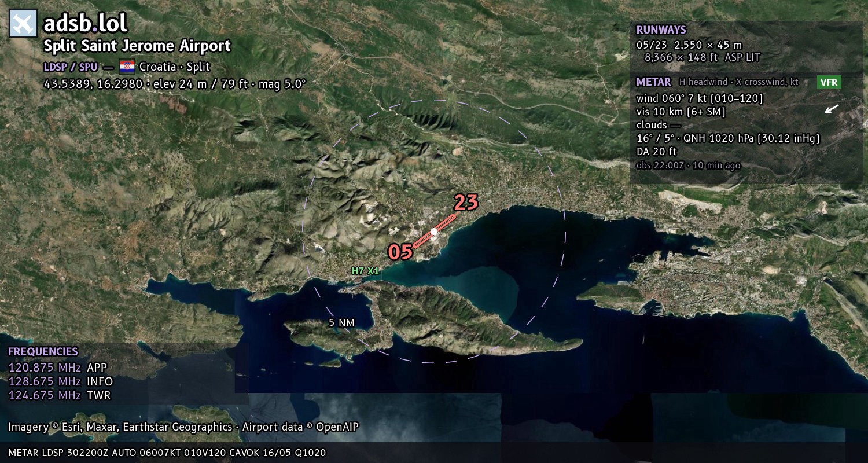Click the QNH 1020 hPa pressure line
868x463 pixels.
pyautogui.click(x=728, y=138)
